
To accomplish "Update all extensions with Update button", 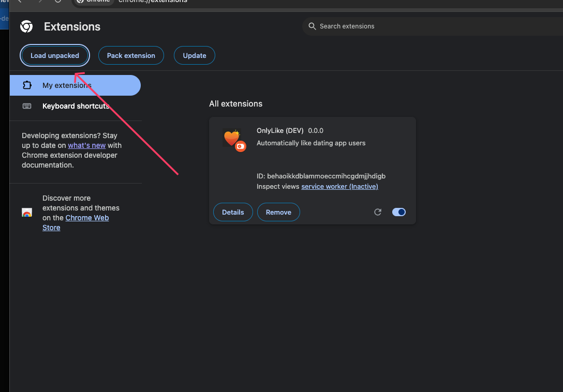I will click(195, 55).
